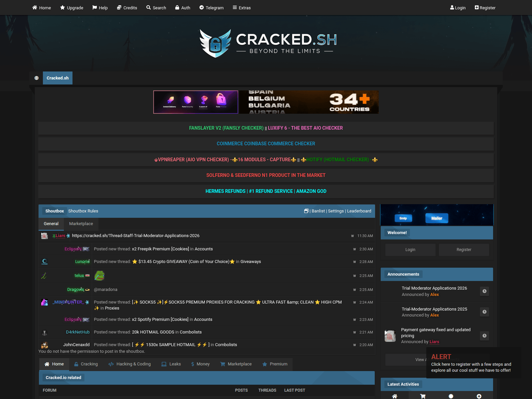
Task: Click the Smtp Mailer banner image
Action: [x=437, y=215]
